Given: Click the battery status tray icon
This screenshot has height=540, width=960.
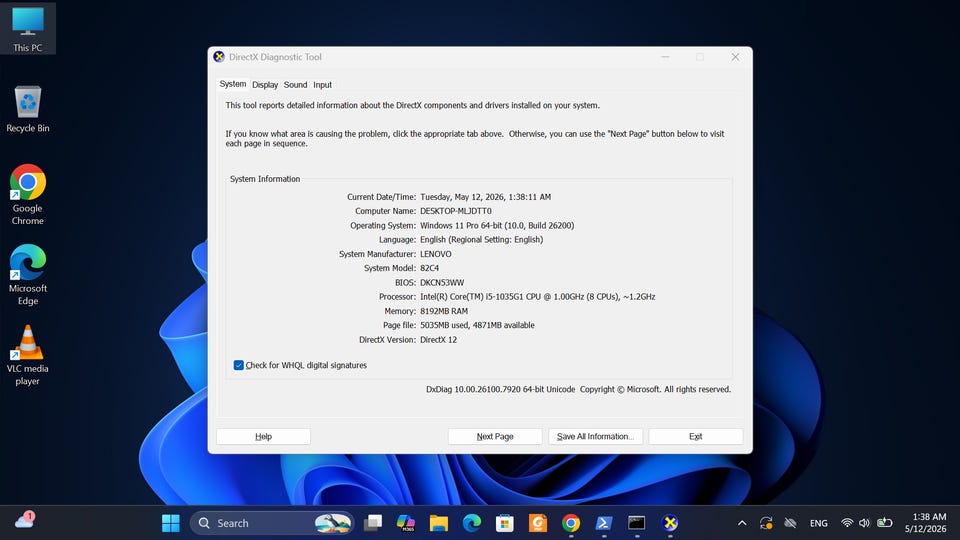Looking at the screenshot, I should (885, 523).
